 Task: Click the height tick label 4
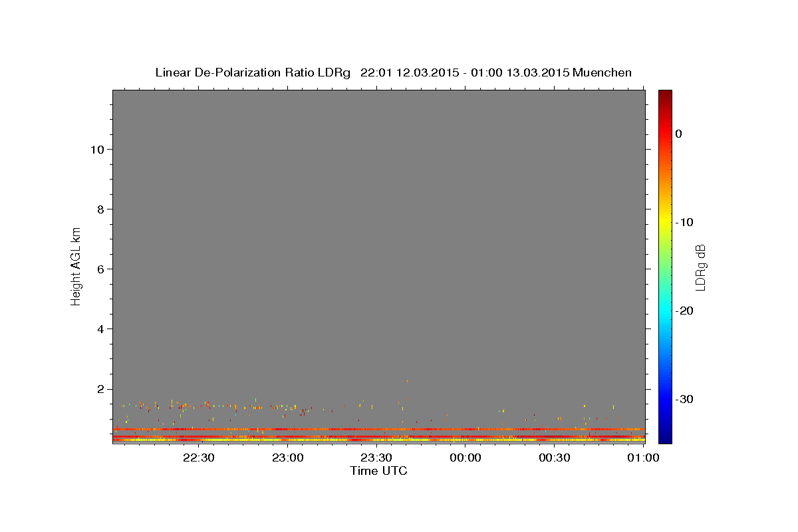(x=100, y=329)
